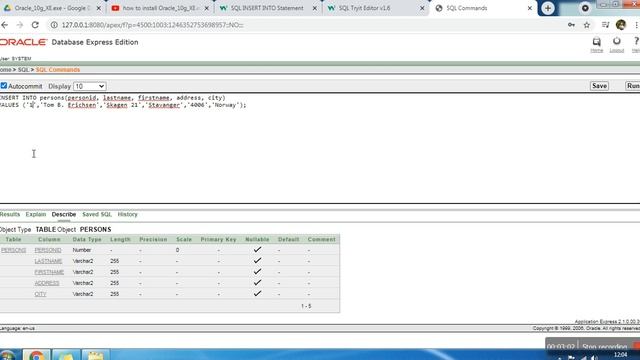Viewport: 640px width, 360px height.
Task: Open the Windows Start button
Action: click(x=7, y=355)
